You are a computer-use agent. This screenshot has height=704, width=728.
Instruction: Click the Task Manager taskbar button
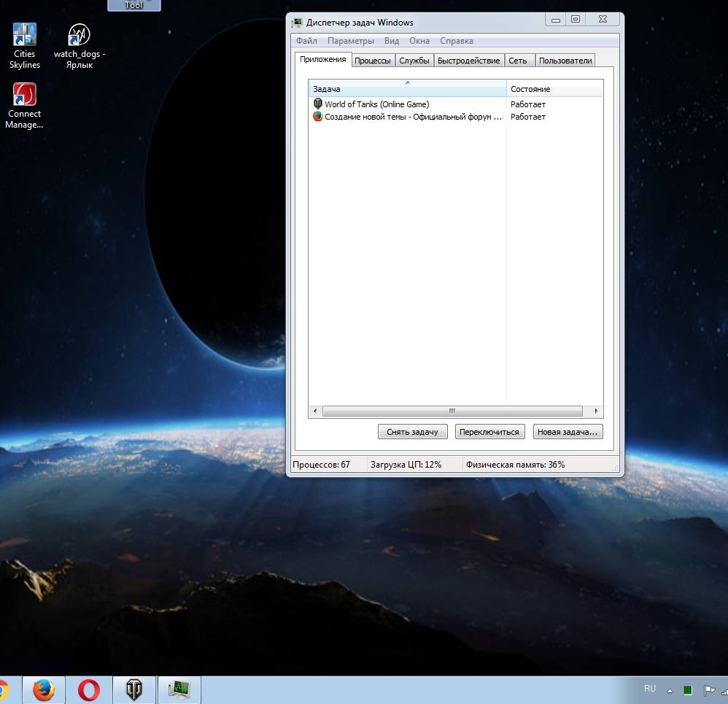[179, 689]
